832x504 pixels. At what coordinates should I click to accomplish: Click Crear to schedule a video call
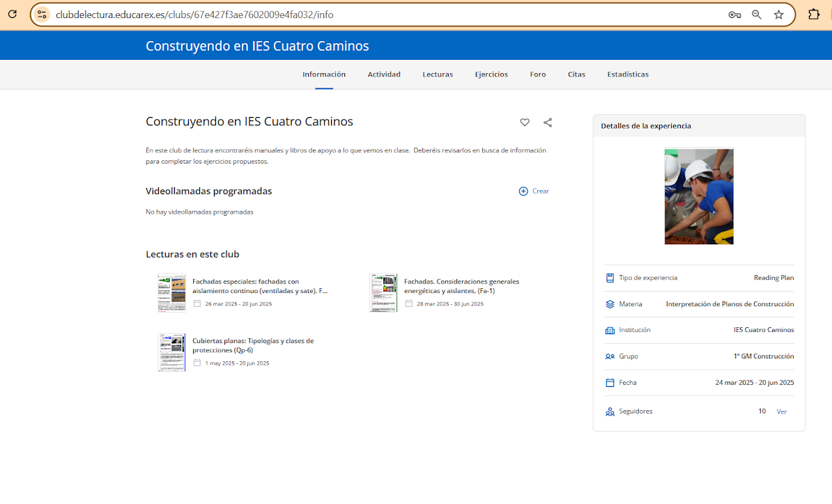(540, 191)
